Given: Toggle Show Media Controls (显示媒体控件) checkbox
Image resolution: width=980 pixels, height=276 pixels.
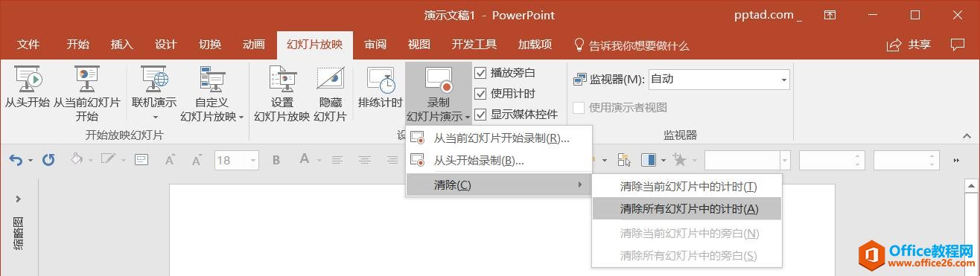Looking at the screenshot, I should (480, 115).
